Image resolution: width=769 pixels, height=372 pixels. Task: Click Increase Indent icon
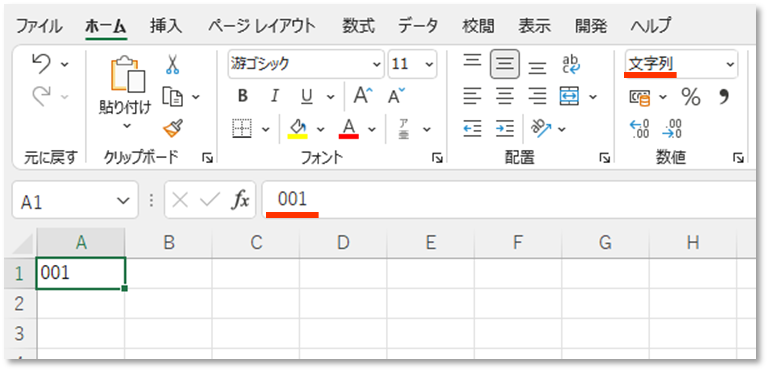tap(505, 128)
